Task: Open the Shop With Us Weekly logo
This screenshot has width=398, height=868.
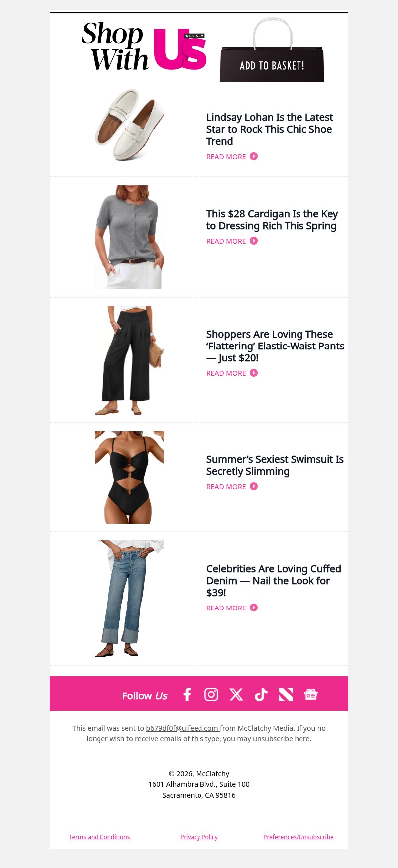Action: (144, 46)
